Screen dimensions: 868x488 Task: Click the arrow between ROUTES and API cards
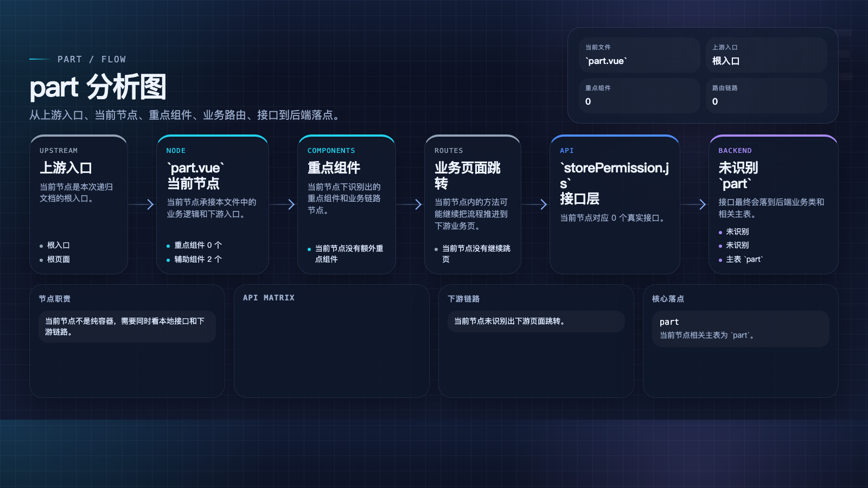click(x=535, y=204)
